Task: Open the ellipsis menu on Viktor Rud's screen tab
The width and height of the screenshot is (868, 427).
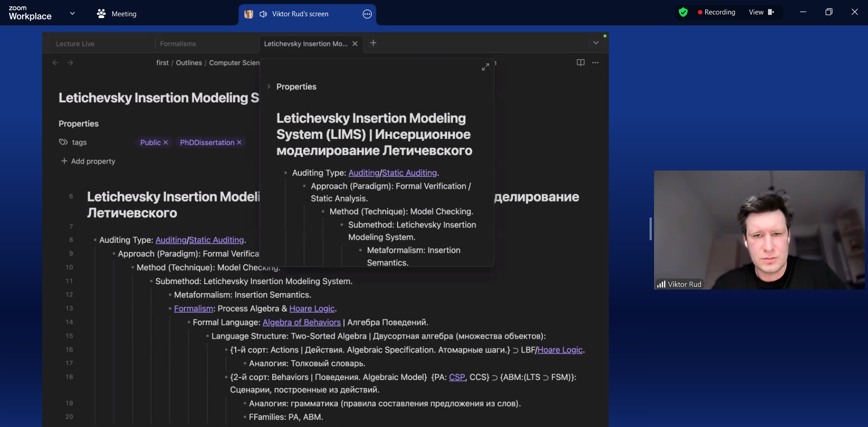Action: [367, 14]
